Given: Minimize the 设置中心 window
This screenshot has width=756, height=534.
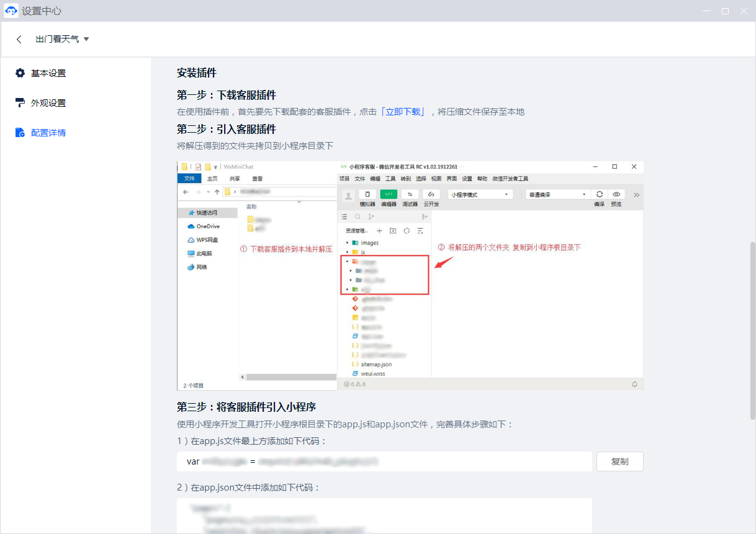Looking at the screenshot, I should [706, 11].
